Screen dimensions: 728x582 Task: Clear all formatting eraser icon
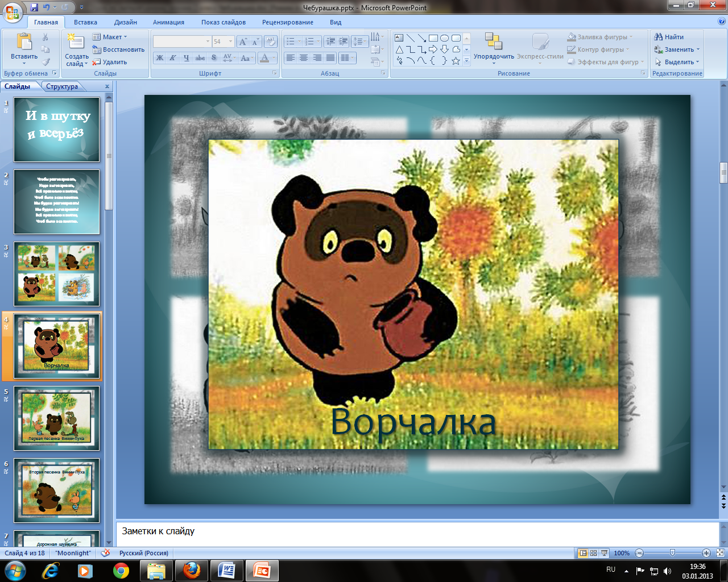click(271, 41)
